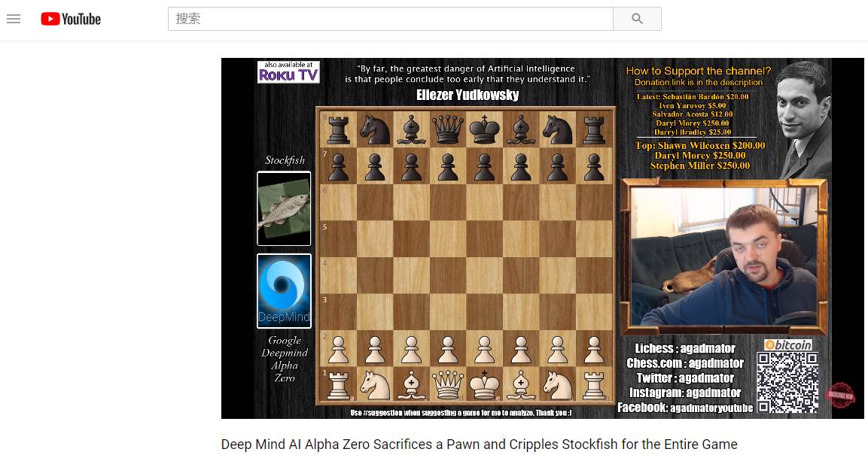Click the black pawn on d7

[x=448, y=167]
